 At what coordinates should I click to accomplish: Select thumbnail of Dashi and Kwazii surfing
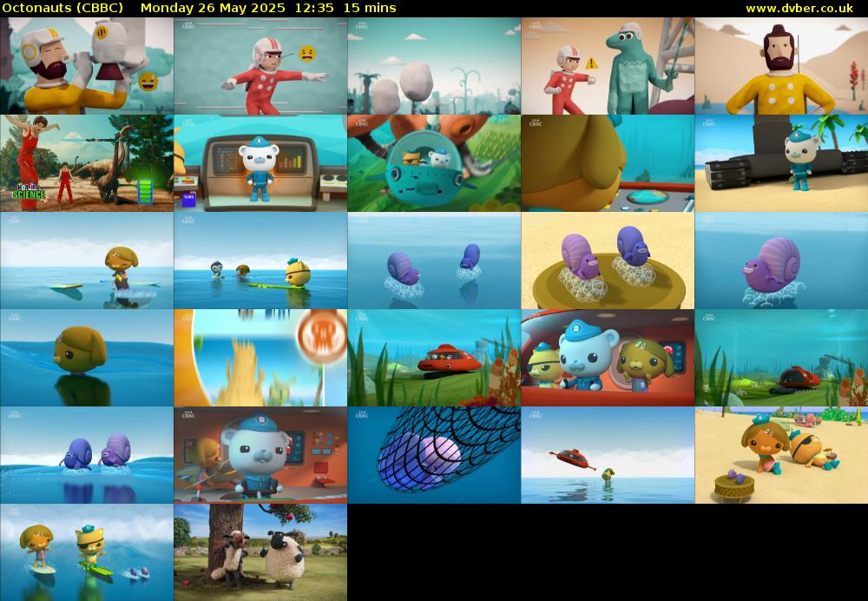[x=87, y=553]
